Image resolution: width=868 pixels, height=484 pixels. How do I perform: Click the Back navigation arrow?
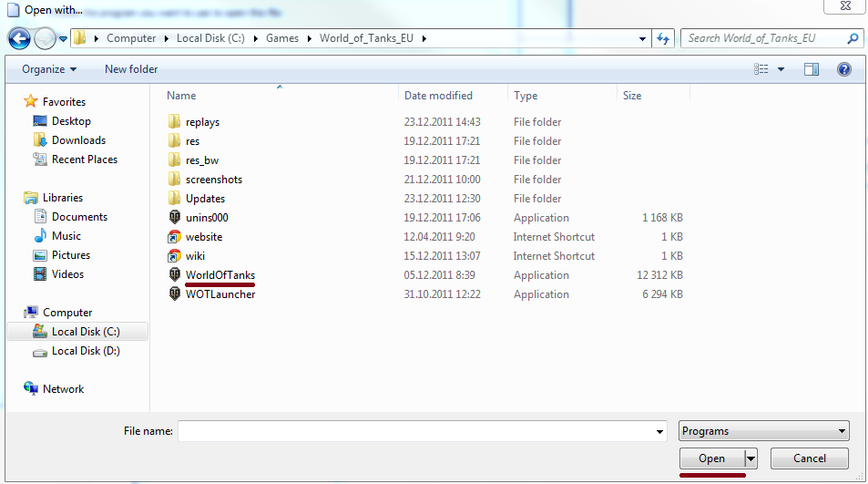(x=19, y=38)
